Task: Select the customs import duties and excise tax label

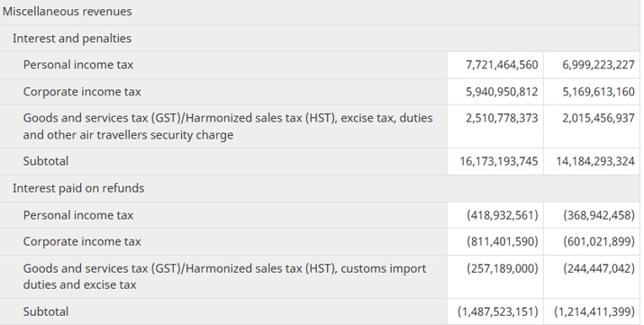Action: click(224, 276)
